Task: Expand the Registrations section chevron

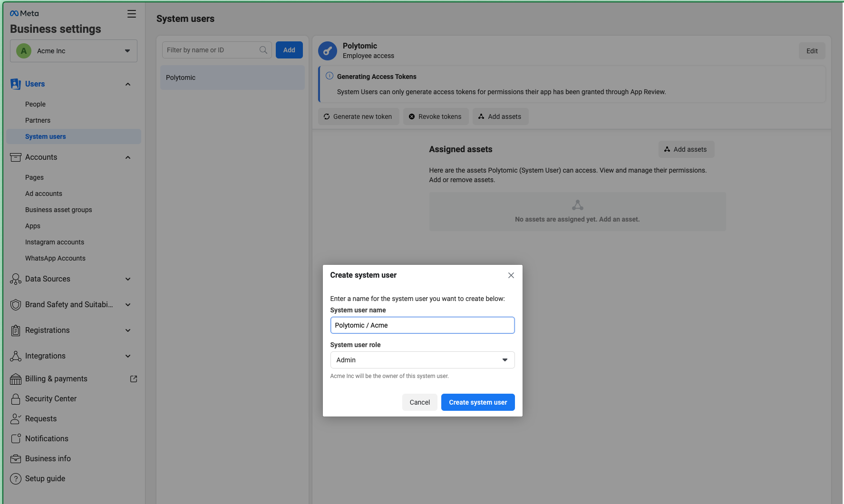Action: 128,330
